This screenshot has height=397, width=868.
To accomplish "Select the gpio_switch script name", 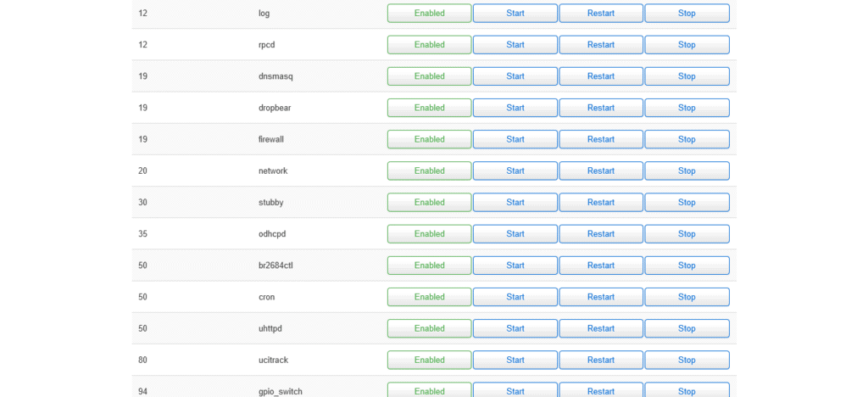I will 280,392.
